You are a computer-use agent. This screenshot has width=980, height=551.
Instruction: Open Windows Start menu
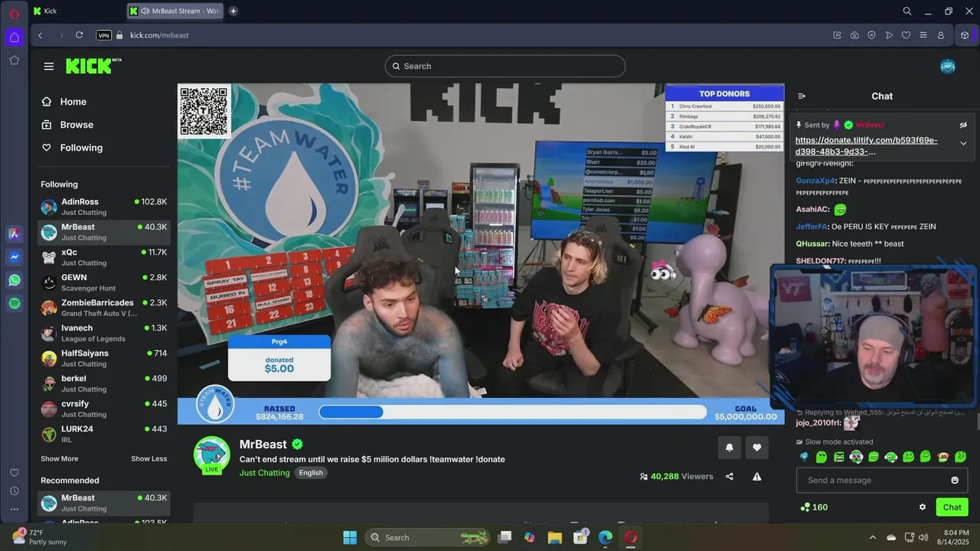click(x=350, y=537)
